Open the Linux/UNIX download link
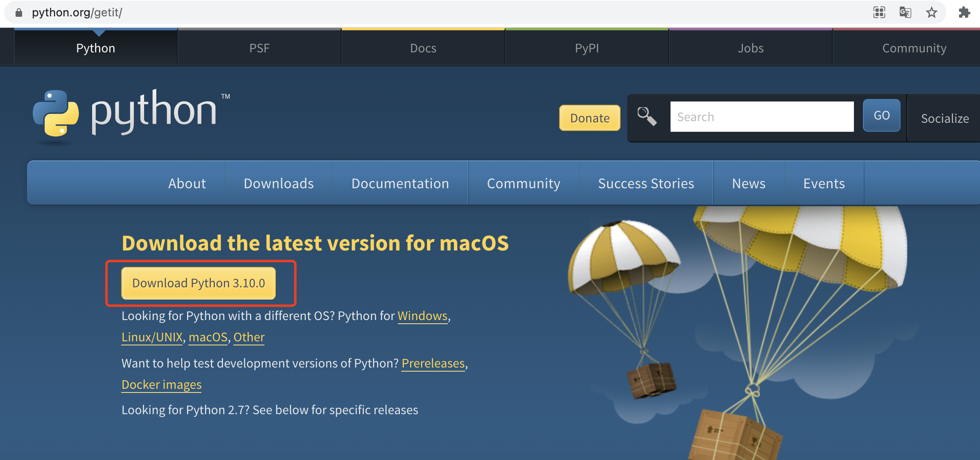Screen dimensions: 980x460 (x=152, y=337)
